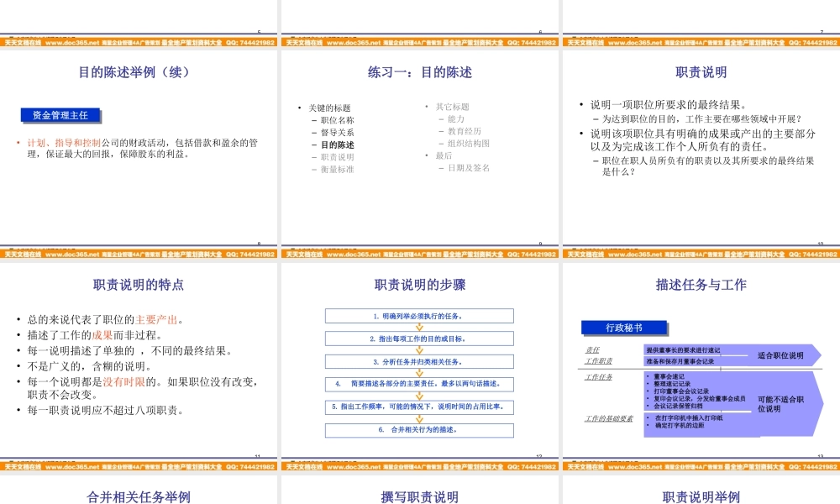
Task: Click the gray 组织结构图 list item
Action: (x=469, y=143)
